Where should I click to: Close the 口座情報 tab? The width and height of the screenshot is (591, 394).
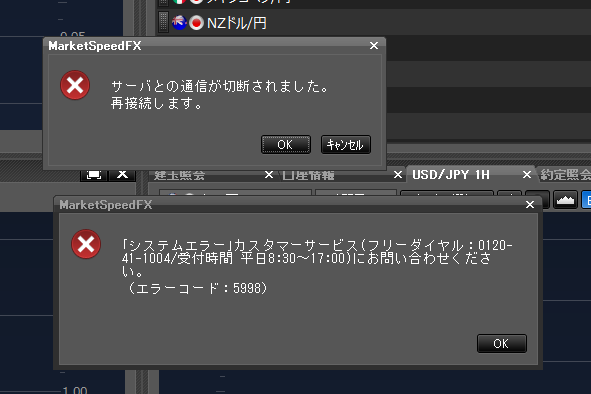click(x=397, y=175)
